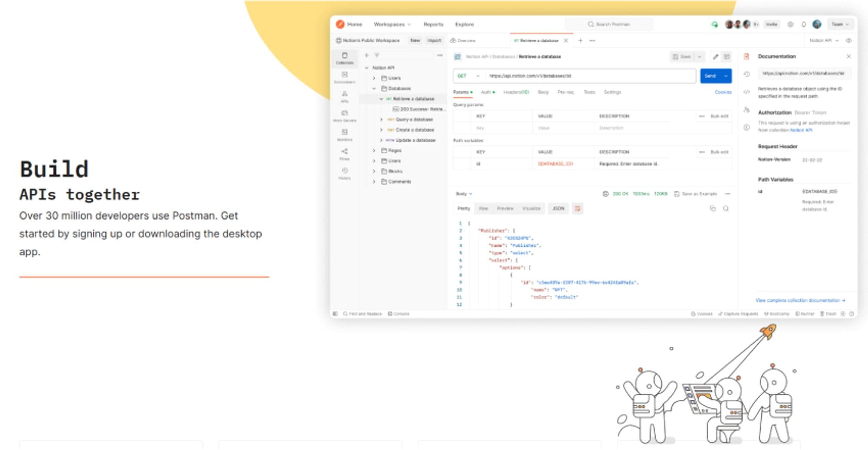This screenshot has height=450, width=868.
Task: Open the code snippet icon in right sidebar
Action: pos(746,92)
